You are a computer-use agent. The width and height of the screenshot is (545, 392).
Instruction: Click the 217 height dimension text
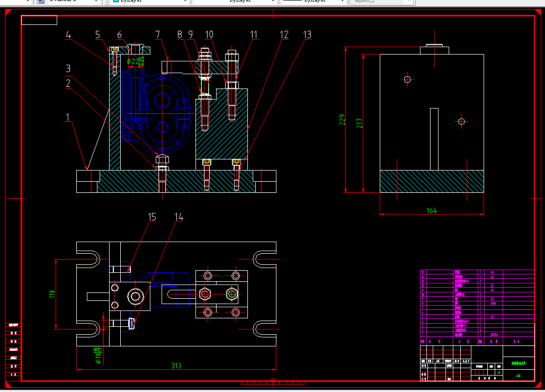point(360,123)
